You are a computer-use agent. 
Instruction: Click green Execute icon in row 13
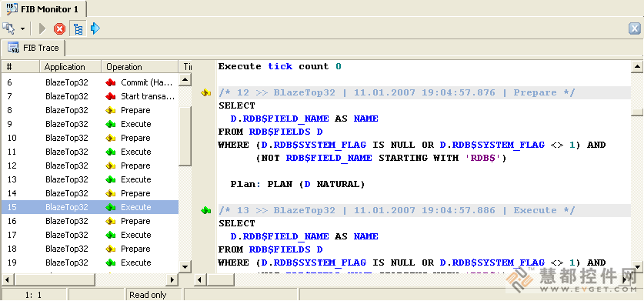pos(111,179)
